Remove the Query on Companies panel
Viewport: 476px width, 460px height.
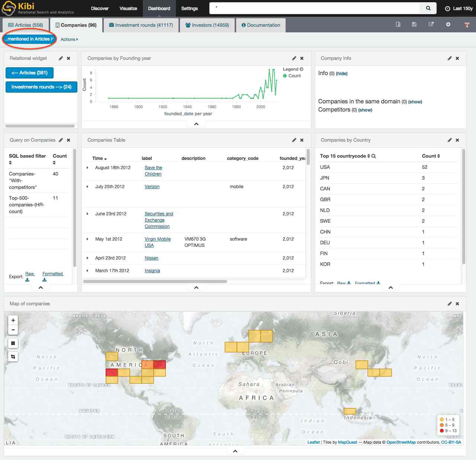tap(68, 140)
